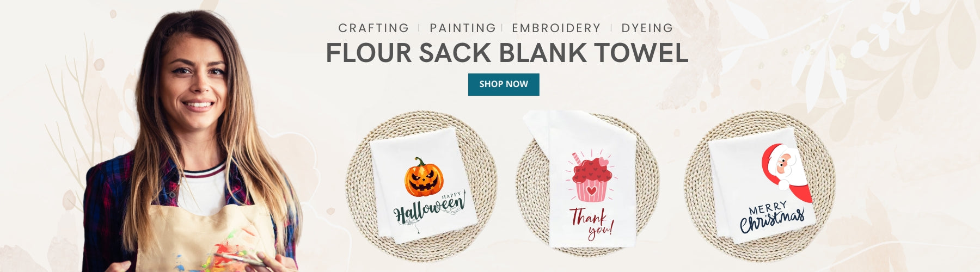This screenshot has width=980, height=272.
Task: Click the DYEING label
Action: [x=647, y=28]
